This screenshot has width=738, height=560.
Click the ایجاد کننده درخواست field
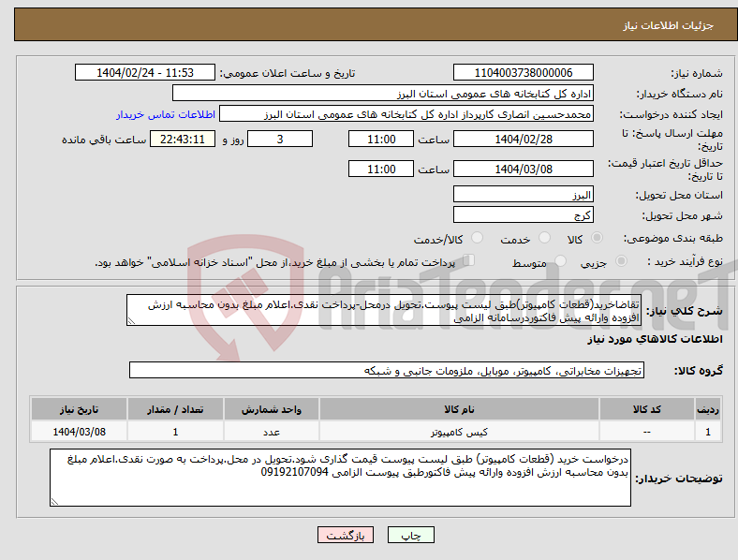click(x=406, y=114)
